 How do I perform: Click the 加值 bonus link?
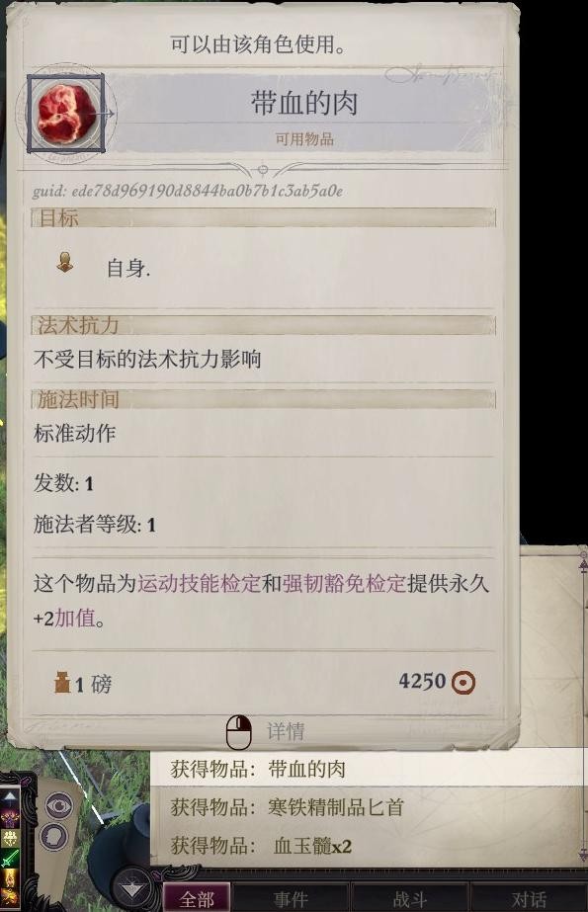[x=74, y=618]
